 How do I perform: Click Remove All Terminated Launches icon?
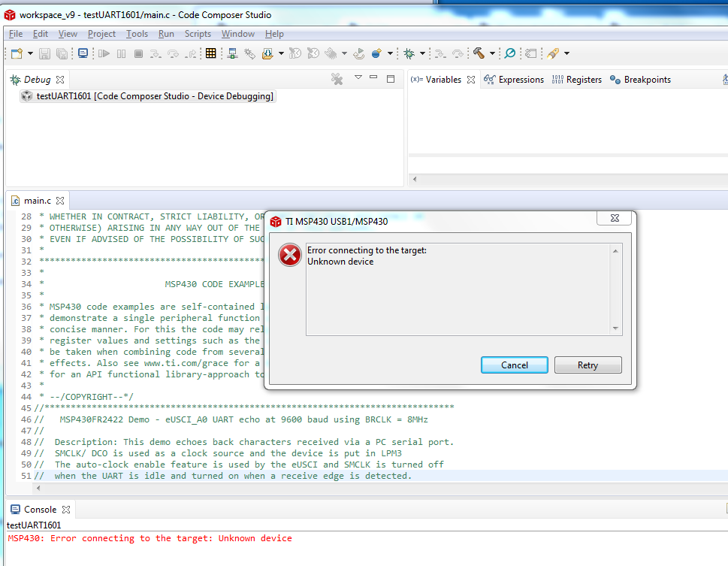337,79
